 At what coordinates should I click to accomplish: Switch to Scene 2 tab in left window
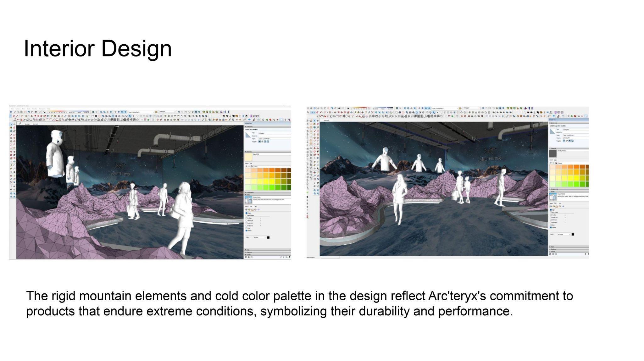[x=36, y=124]
